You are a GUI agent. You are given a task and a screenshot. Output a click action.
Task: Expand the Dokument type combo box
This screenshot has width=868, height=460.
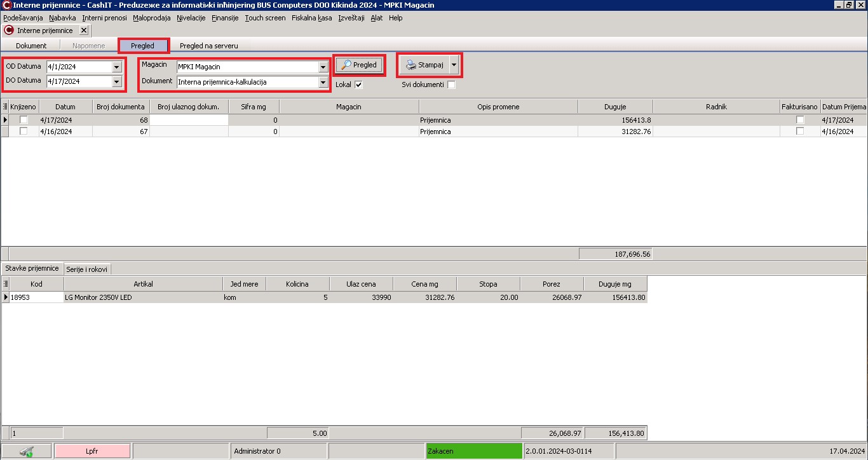click(323, 82)
